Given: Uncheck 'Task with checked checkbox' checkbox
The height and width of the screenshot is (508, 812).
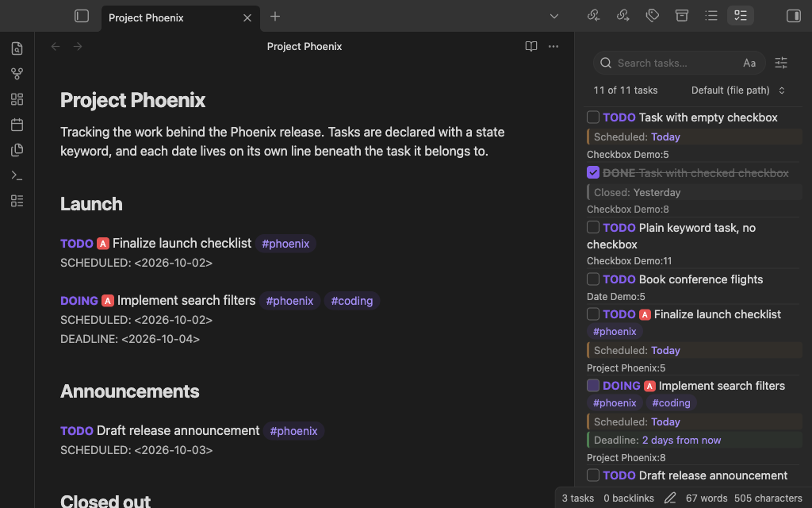Looking at the screenshot, I should coord(593,172).
